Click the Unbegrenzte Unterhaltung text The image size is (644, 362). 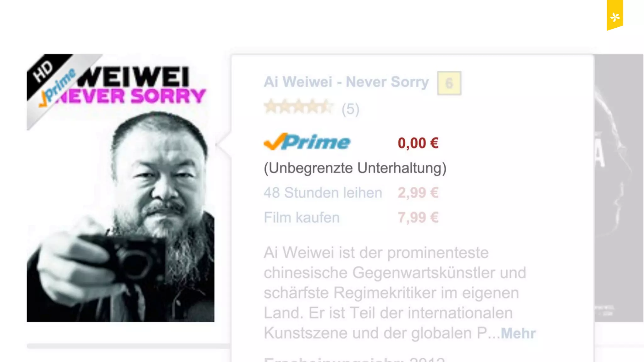355,168
